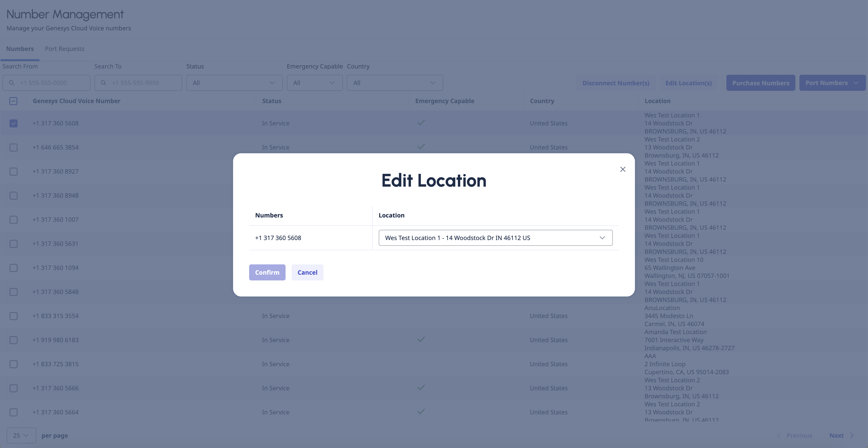868x448 pixels.
Task: Open the Country filter dropdown
Action: [x=395, y=83]
